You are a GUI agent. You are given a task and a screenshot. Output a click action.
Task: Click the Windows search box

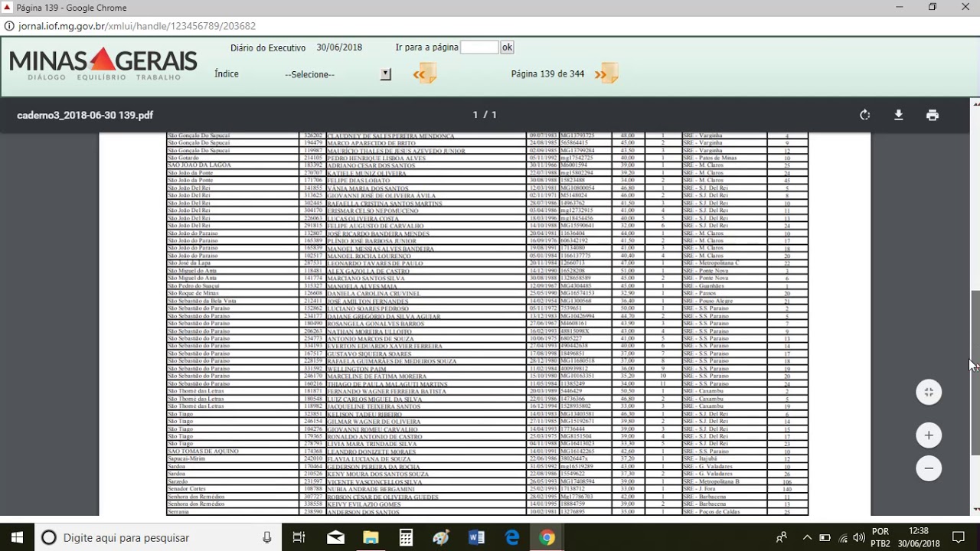pos(157,538)
